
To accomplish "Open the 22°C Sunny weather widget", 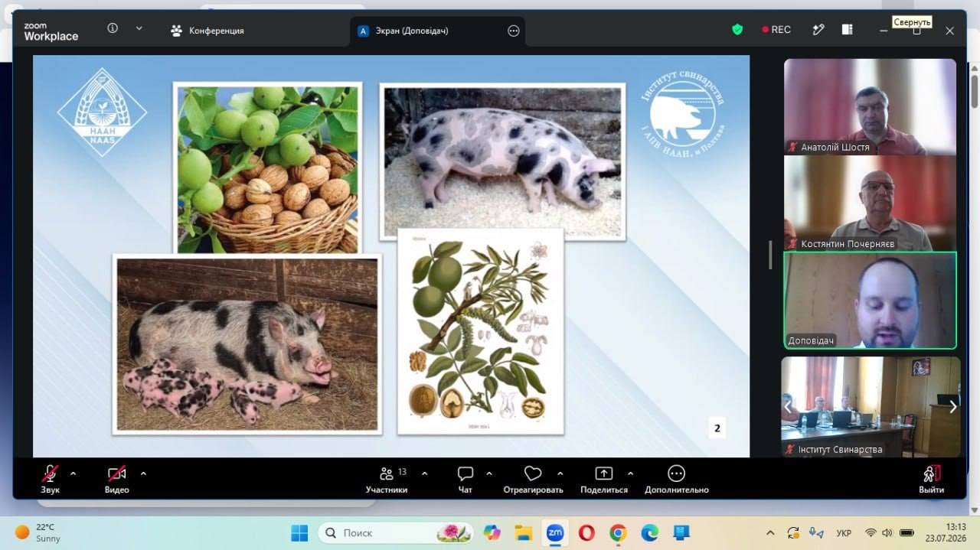I will pos(38,532).
